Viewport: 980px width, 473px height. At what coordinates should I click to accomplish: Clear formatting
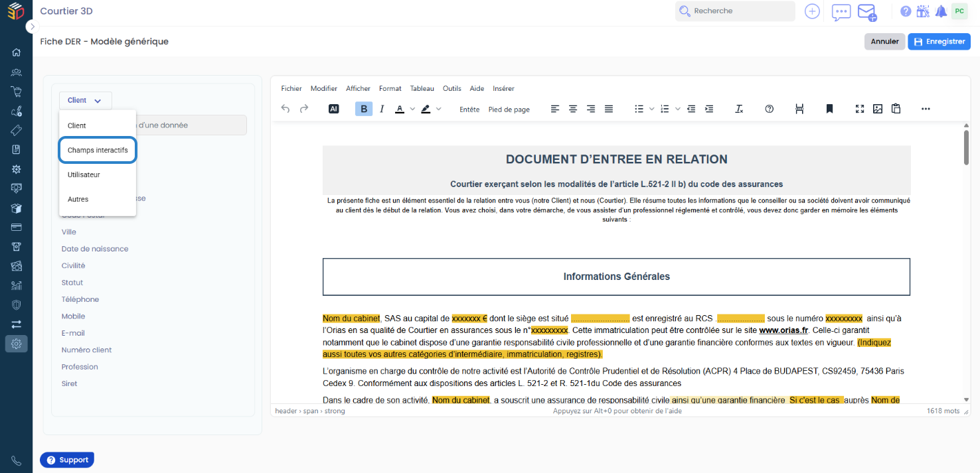[739, 109]
